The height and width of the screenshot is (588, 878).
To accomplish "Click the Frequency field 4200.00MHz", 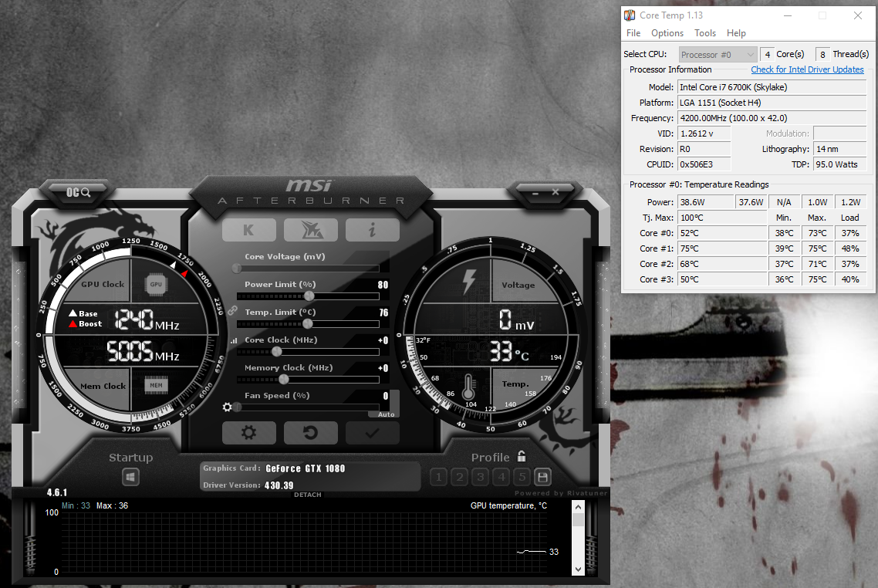I will tap(772, 118).
